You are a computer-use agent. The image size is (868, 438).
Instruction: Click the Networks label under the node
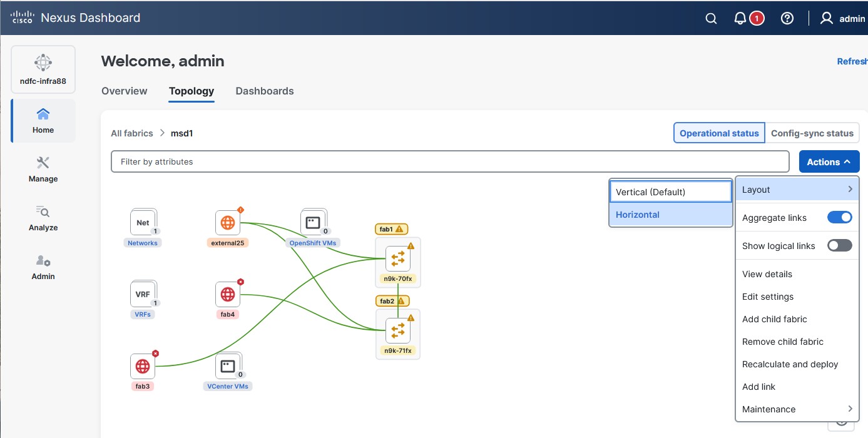pyautogui.click(x=143, y=243)
